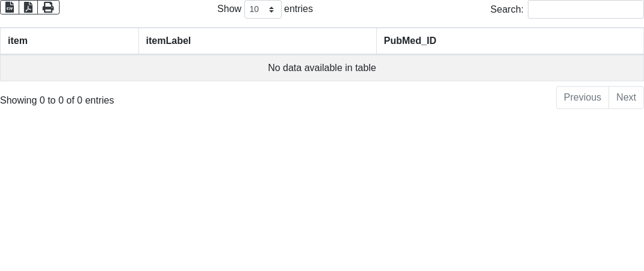Focus the Search input field
Viewport: 644px width, 271px height.
click(585, 10)
